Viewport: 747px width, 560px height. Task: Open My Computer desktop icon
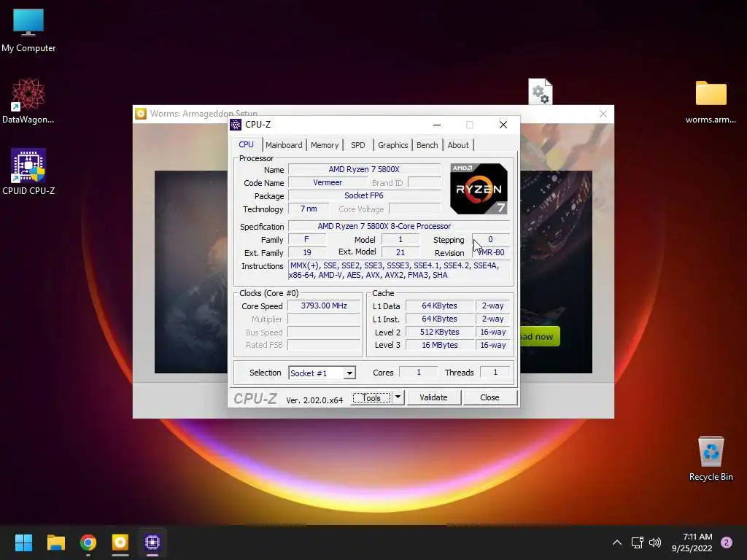[x=28, y=29]
